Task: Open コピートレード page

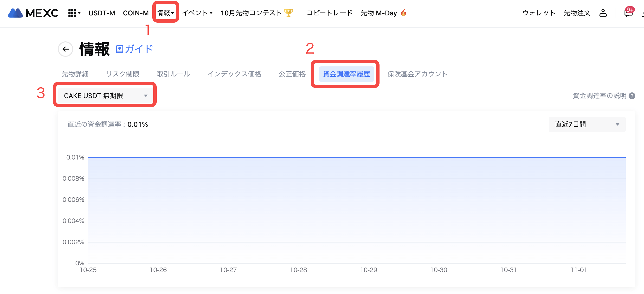Action: [329, 13]
